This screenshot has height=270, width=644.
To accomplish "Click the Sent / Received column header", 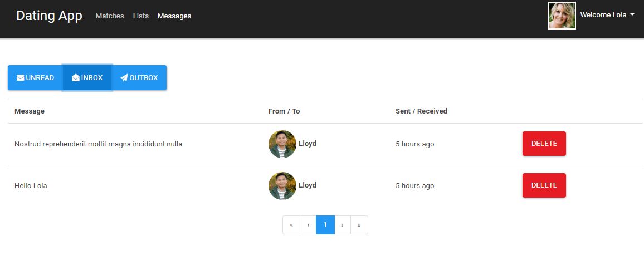I will (x=421, y=111).
